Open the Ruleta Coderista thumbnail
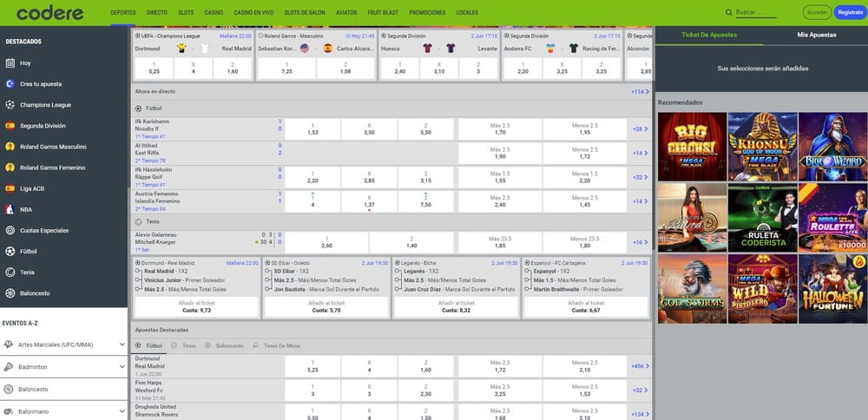The image size is (868, 420). (762, 218)
